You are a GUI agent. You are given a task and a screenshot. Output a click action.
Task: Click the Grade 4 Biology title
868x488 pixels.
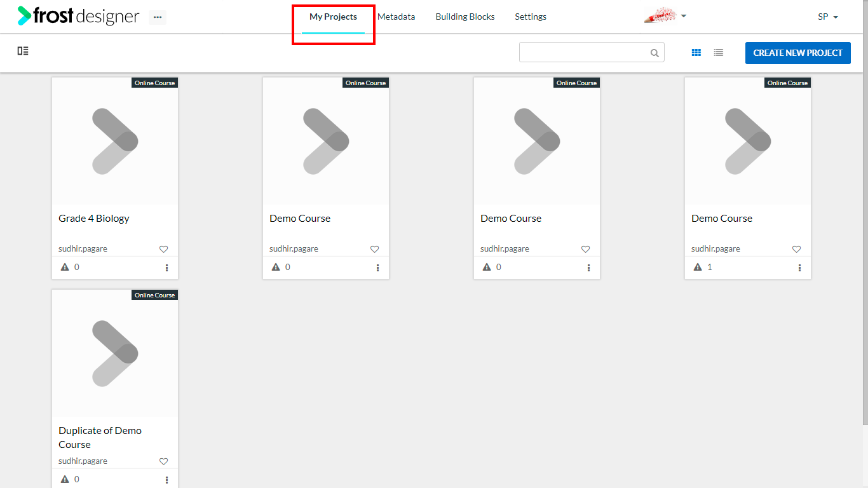pyautogui.click(x=94, y=219)
